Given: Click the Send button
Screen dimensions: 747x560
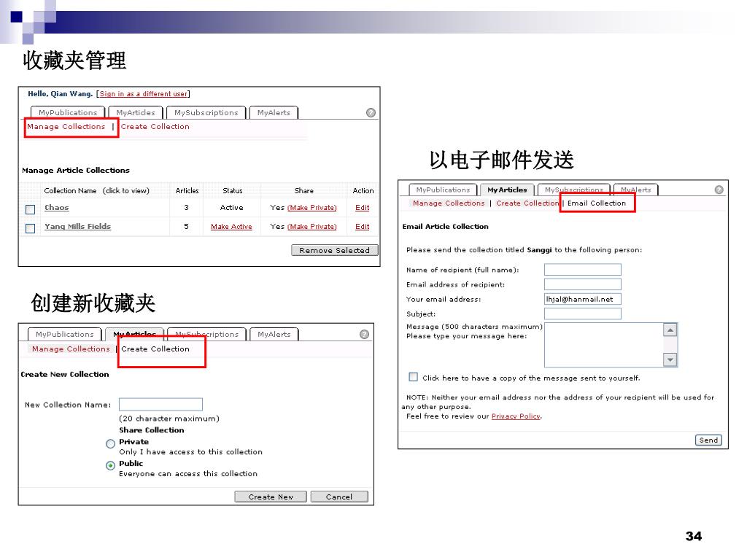Looking at the screenshot, I should 708,440.
